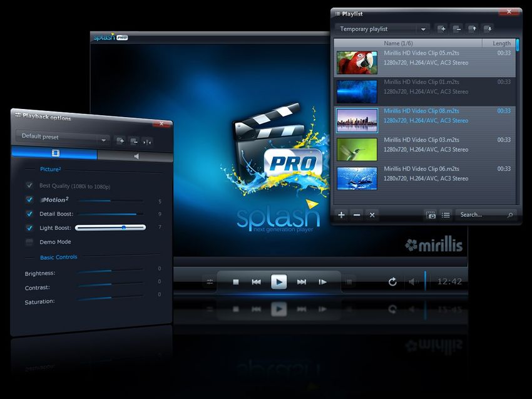Screen dimensions: 532x399
Task: Switch to list view in the Playlist window
Action: 446,215
